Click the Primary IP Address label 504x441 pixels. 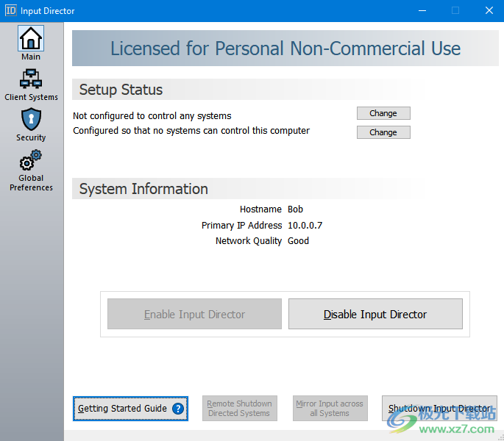click(x=242, y=226)
